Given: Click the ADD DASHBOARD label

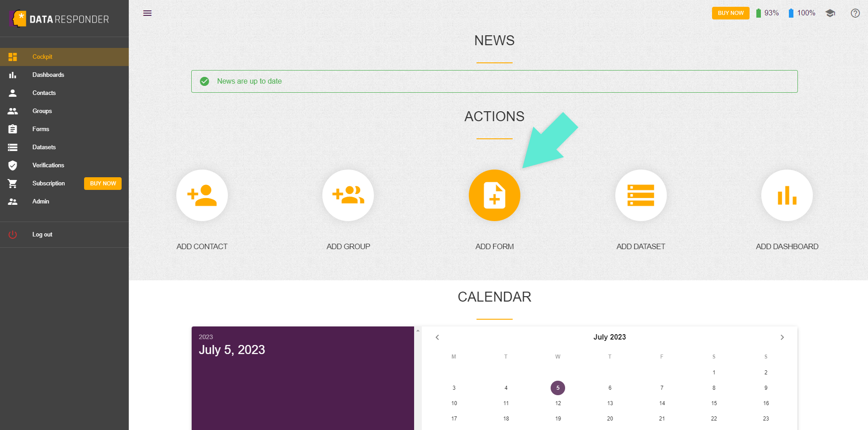Looking at the screenshot, I should (787, 246).
